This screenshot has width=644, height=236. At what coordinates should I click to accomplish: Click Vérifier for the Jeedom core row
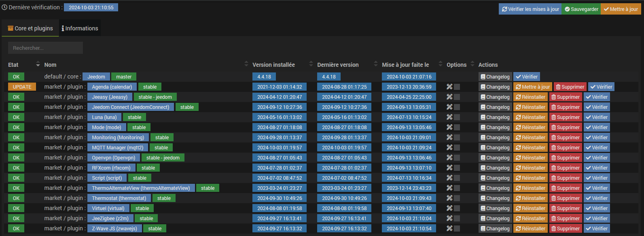527,77
